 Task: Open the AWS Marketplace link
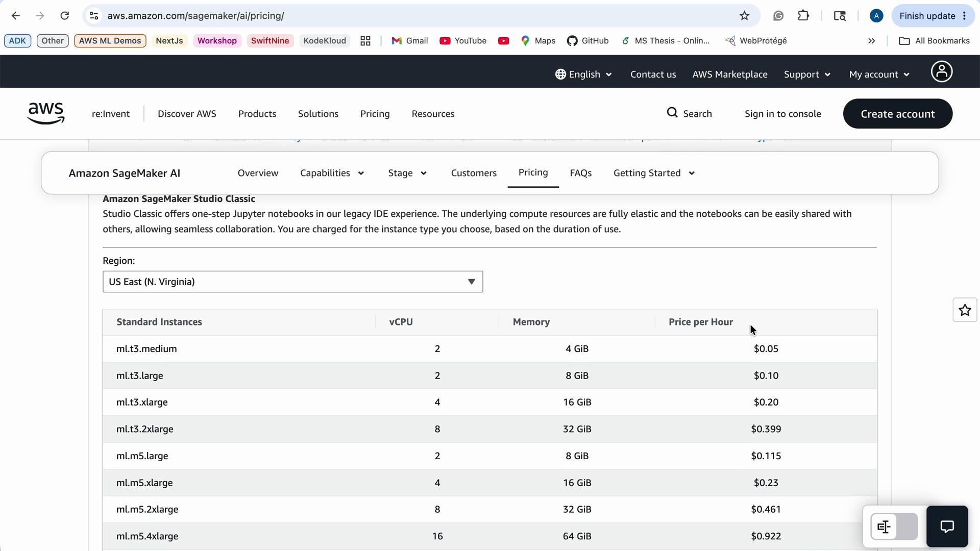coord(729,74)
